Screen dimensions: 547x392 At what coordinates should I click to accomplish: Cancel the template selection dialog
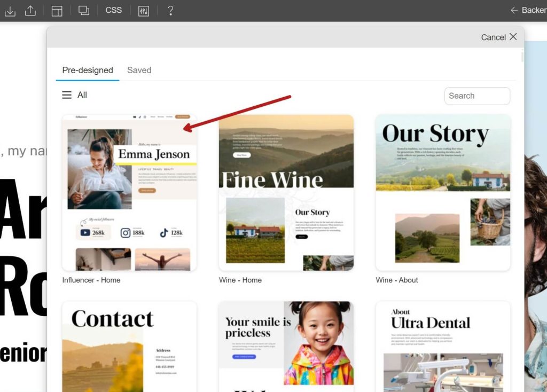(x=497, y=37)
